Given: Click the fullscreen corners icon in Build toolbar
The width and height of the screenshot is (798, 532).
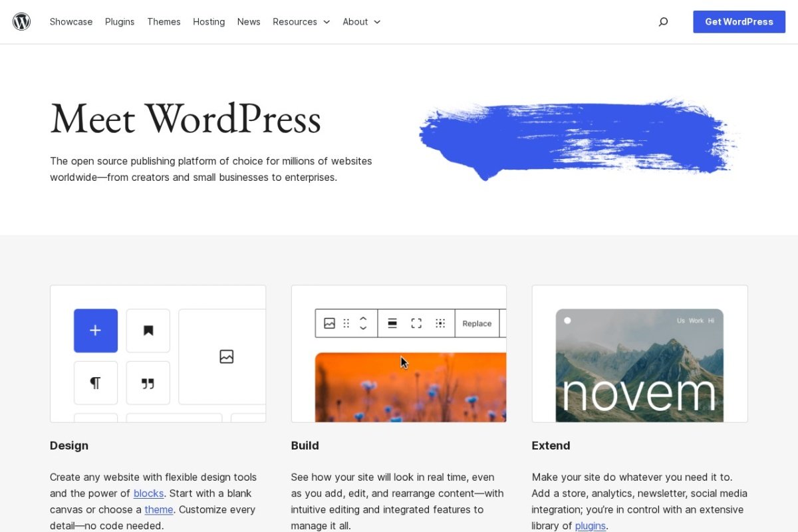Looking at the screenshot, I should (x=416, y=323).
